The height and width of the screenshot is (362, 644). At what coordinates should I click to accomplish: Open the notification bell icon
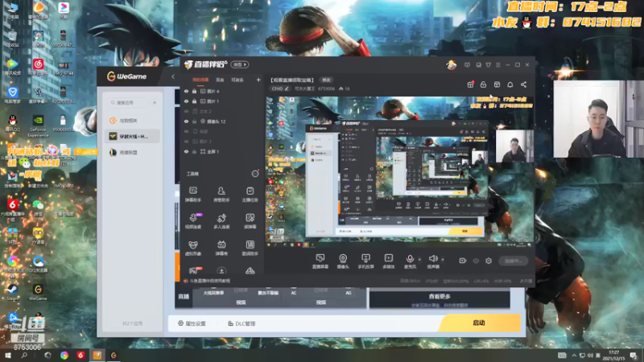point(510,84)
